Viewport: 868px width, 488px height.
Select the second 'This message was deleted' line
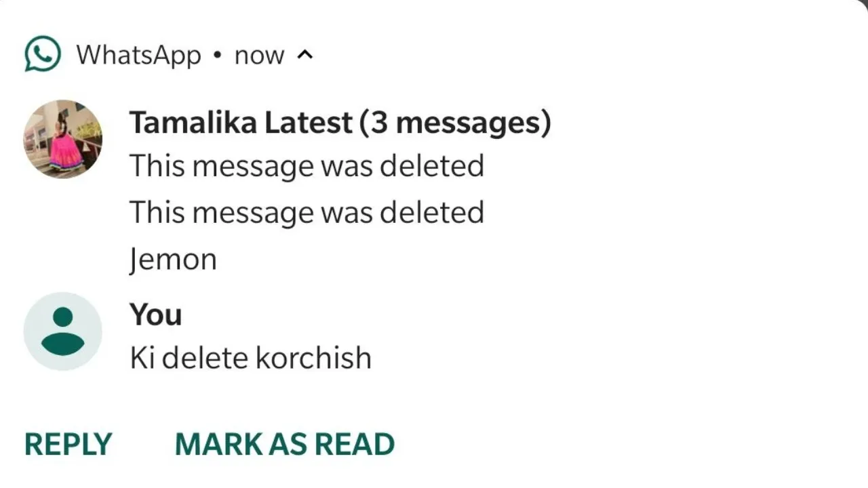(307, 212)
